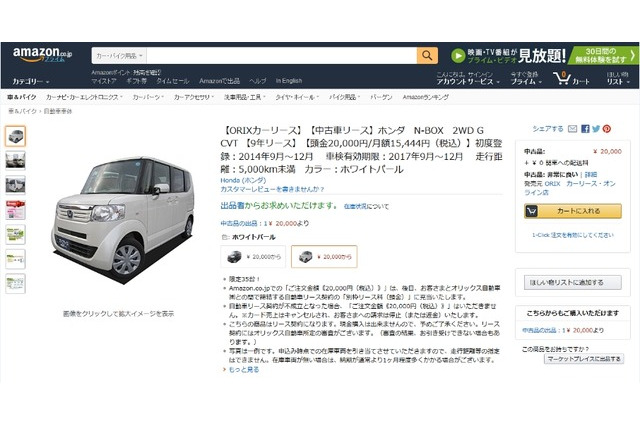The width and height of the screenshot is (640, 426).
Task: Click the main Honda N-BOX product image
Action: (122, 219)
